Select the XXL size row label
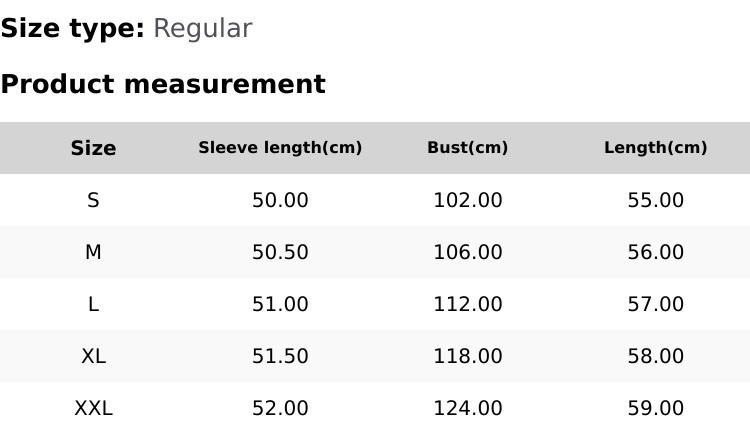The image size is (750, 434). (x=93, y=408)
